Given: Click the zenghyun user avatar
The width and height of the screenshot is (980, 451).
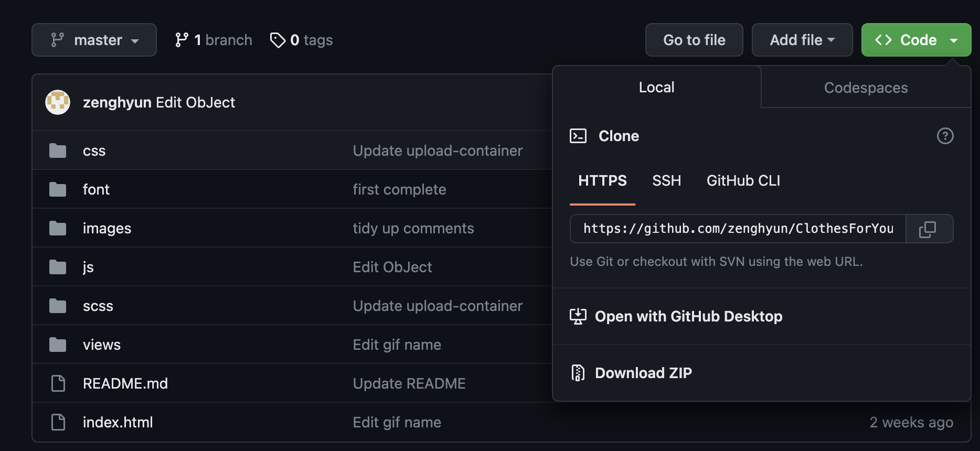Looking at the screenshot, I should (x=58, y=102).
